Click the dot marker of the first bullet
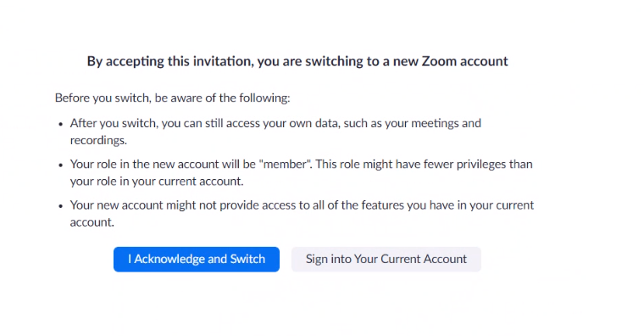644x336 pixels. (61, 124)
